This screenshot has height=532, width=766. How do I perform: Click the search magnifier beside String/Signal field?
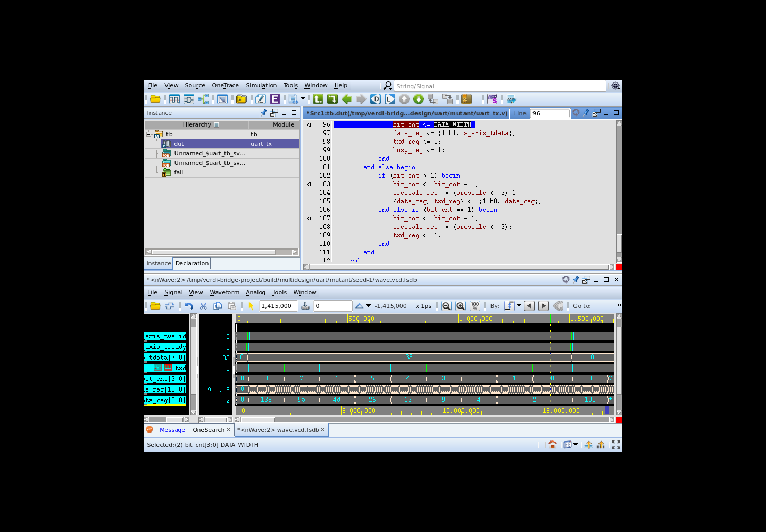pos(388,86)
